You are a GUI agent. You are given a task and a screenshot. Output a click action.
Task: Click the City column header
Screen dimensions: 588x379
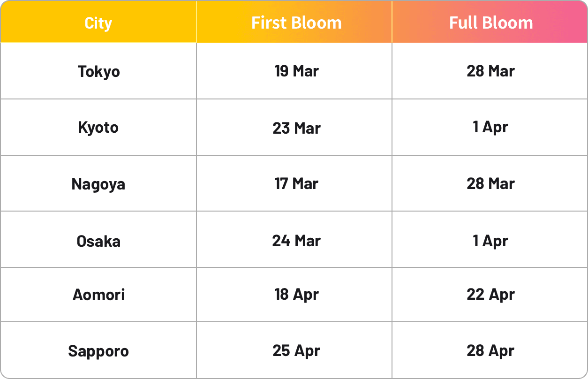tap(98, 23)
